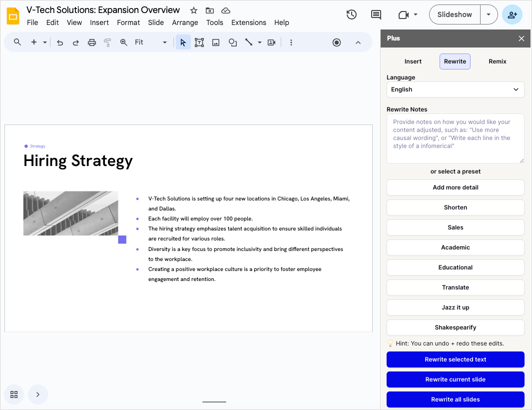Switch to the Remix tab in Plus
This screenshot has height=410, width=532.
click(x=498, y=61)
